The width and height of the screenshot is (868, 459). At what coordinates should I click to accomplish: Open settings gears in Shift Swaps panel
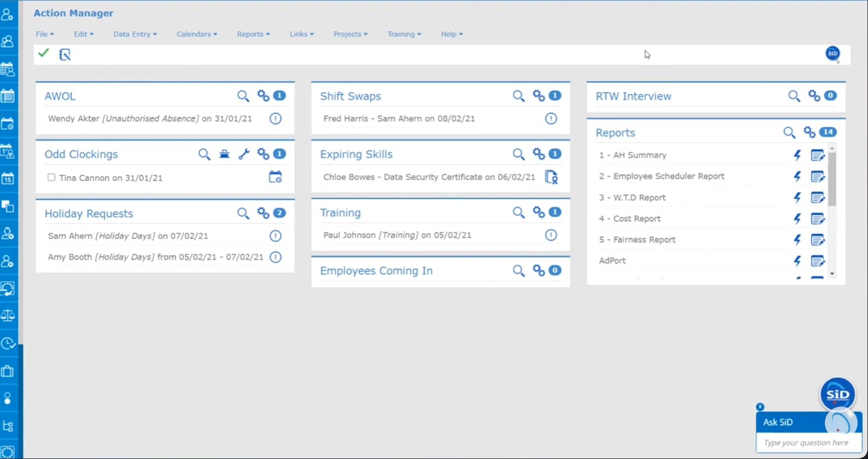[539, 96]
